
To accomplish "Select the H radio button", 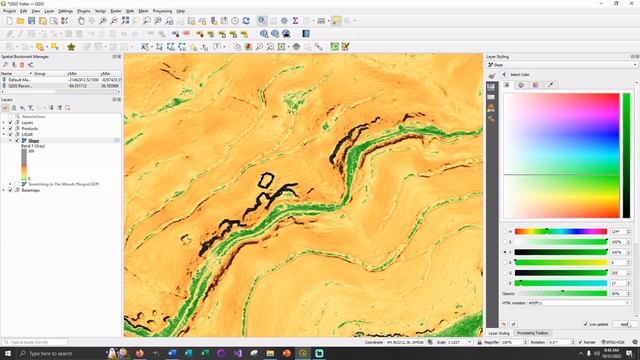I will (506, 231).
